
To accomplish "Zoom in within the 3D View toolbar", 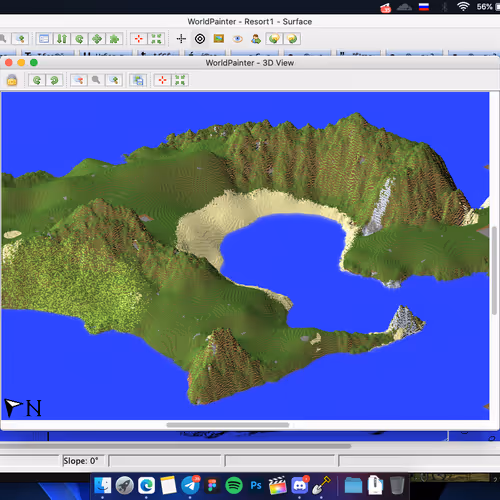I will tap(113, 80).
